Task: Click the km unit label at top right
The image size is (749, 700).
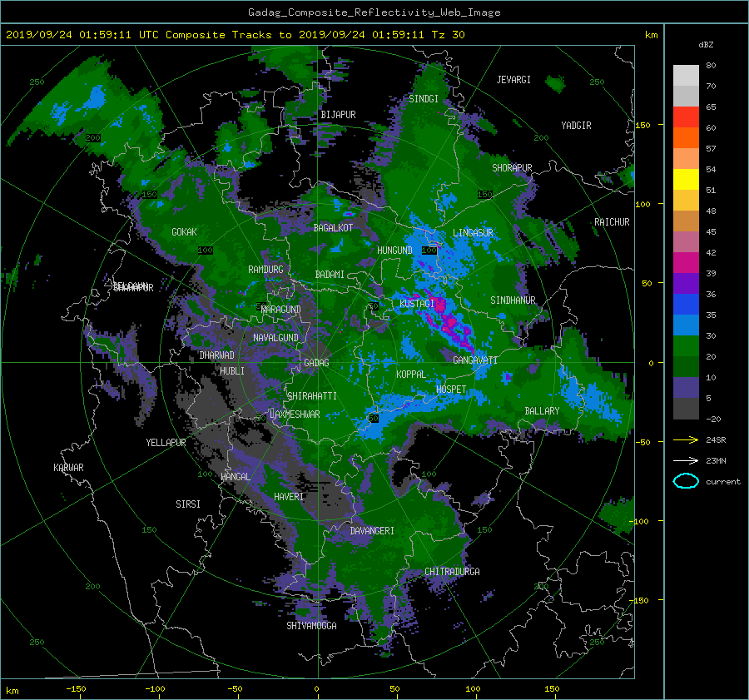Action: [x=652, y=35]
